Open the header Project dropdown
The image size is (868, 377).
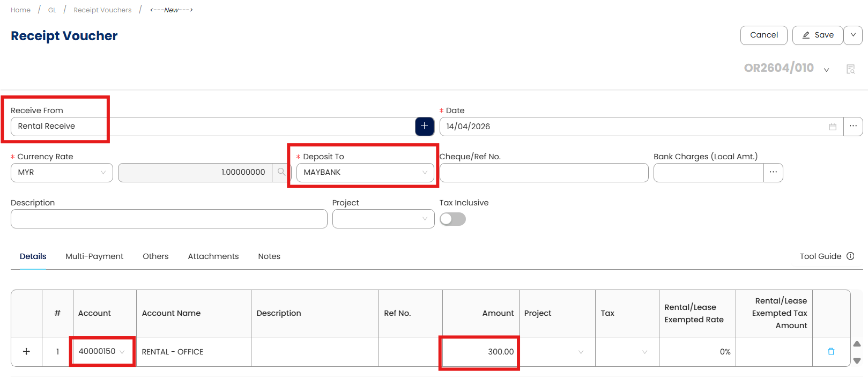pos(383,219)
